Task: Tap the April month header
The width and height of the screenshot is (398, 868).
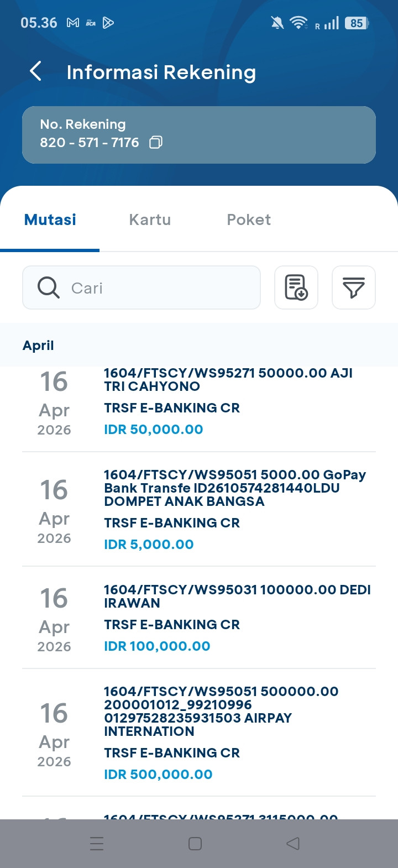Action: click(38, 346)
